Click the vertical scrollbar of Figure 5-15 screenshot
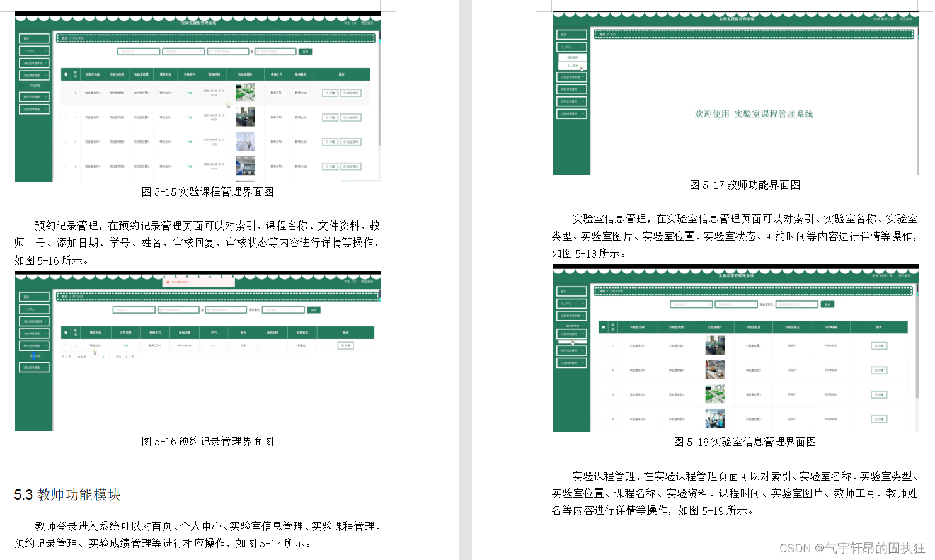This screenshot has width=935, height=560. click(x=379, y=88)
